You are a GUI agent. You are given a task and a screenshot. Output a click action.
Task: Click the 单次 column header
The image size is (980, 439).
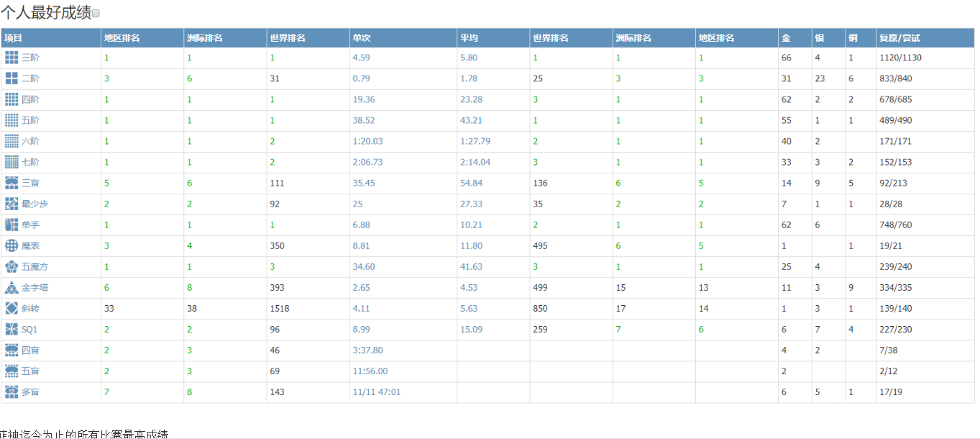[362, 37]
